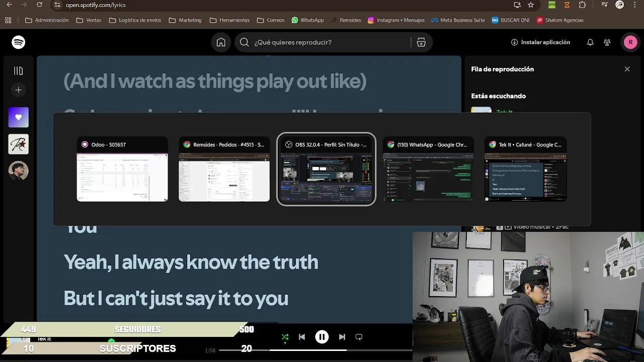Image resolution: width=644 pixels, height=362 pixels.
Task: Select the Tek It • Cafuné window thumbnail
Action: (525, 169)
